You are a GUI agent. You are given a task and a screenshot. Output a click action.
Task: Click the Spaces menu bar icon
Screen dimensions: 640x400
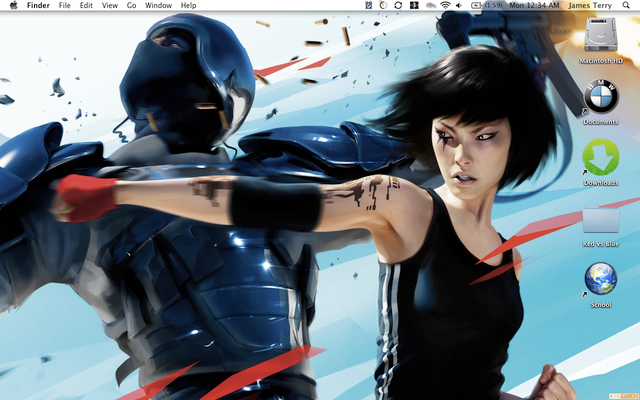click(414, 5)
